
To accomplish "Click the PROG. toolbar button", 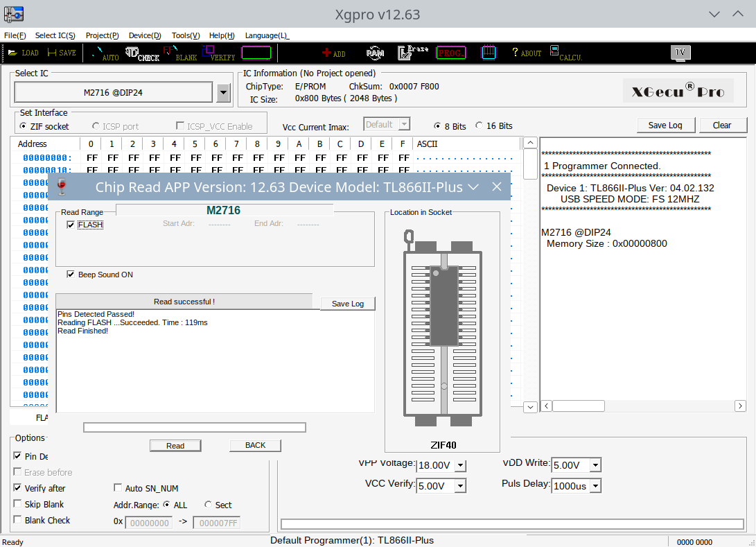I will click(x=451, y=53).
